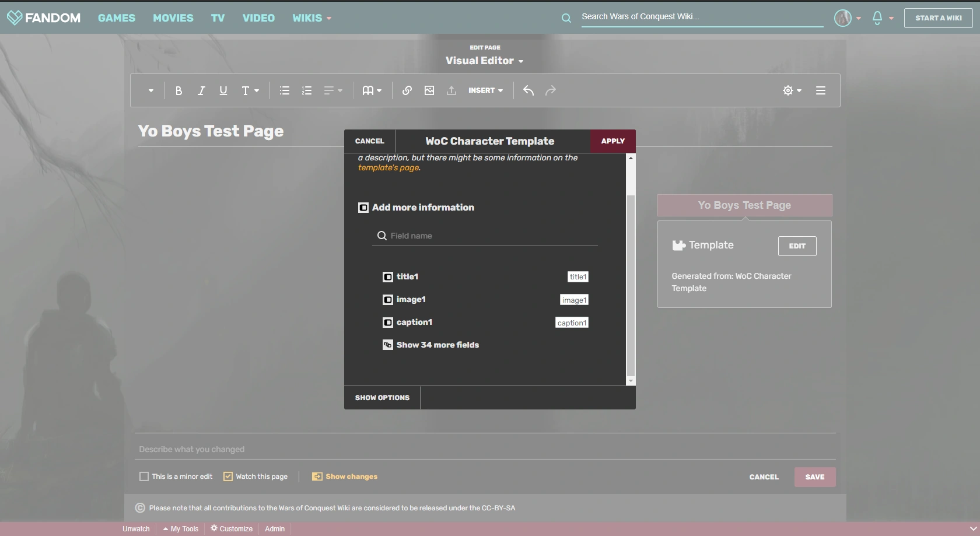The image size is (980, 536).
Task: Click the dialog's vertical scrollbar thumb
Action: tap(631, 286)
